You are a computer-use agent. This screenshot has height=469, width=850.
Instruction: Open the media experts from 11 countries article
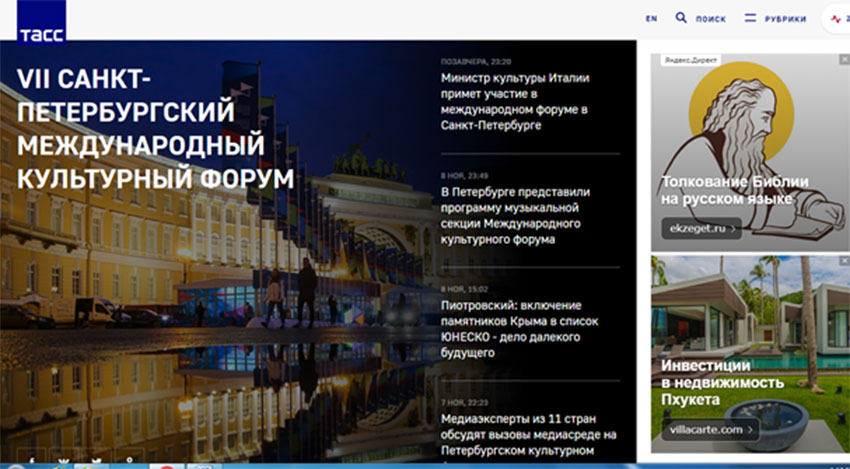[x=528, y=435]
